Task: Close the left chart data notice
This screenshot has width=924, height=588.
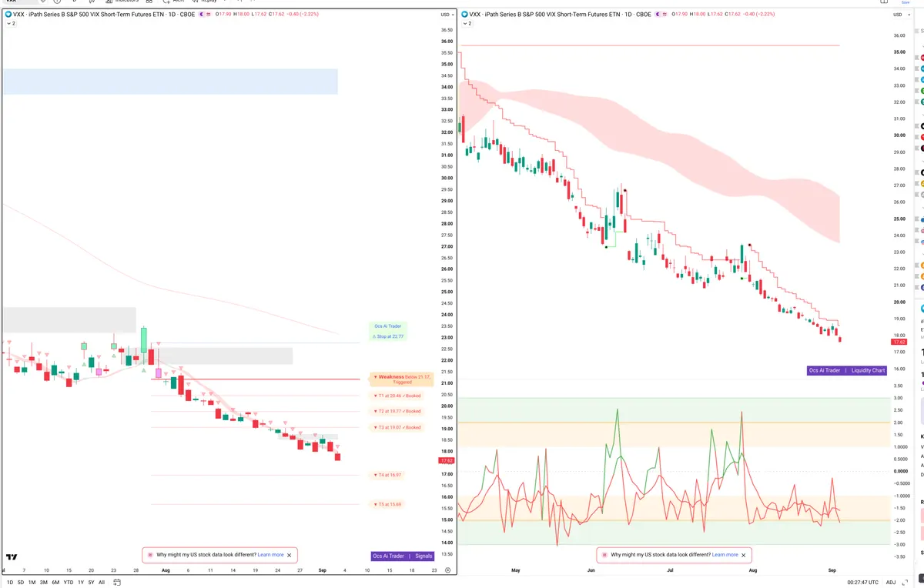Action: (290, 555)
